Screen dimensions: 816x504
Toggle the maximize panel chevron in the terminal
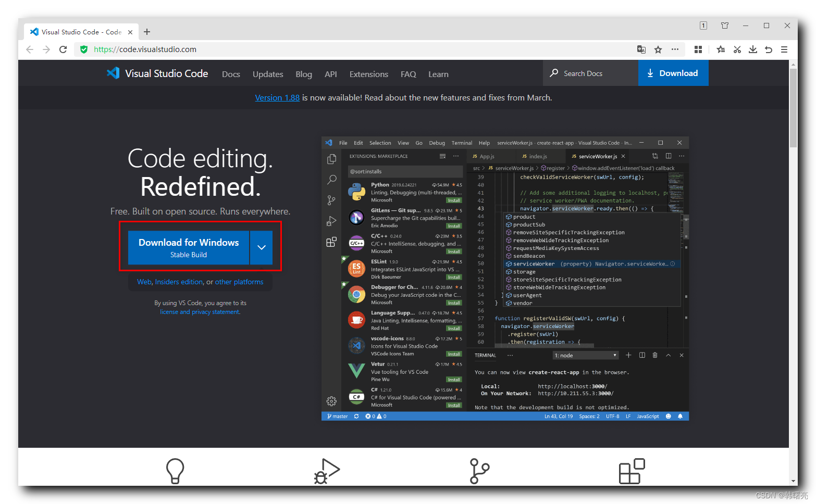click(x=668, y=355)
